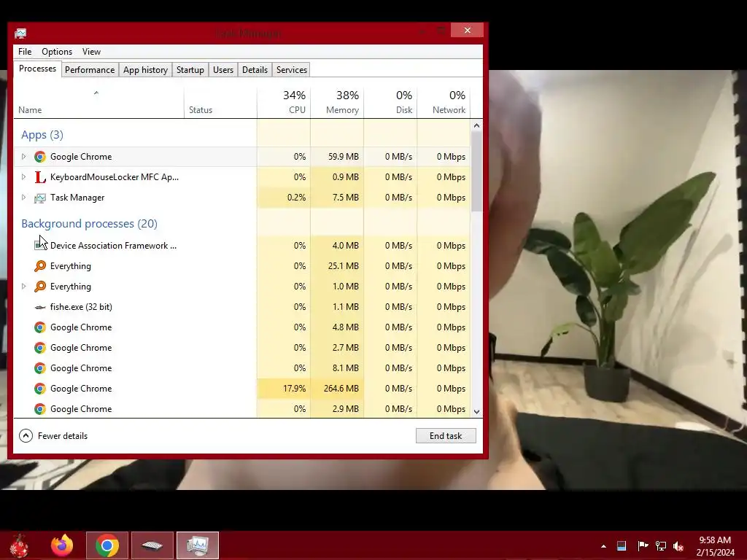Click the 264.6 MB memory value
Screen dimensions: 747x560
[337, 389]
